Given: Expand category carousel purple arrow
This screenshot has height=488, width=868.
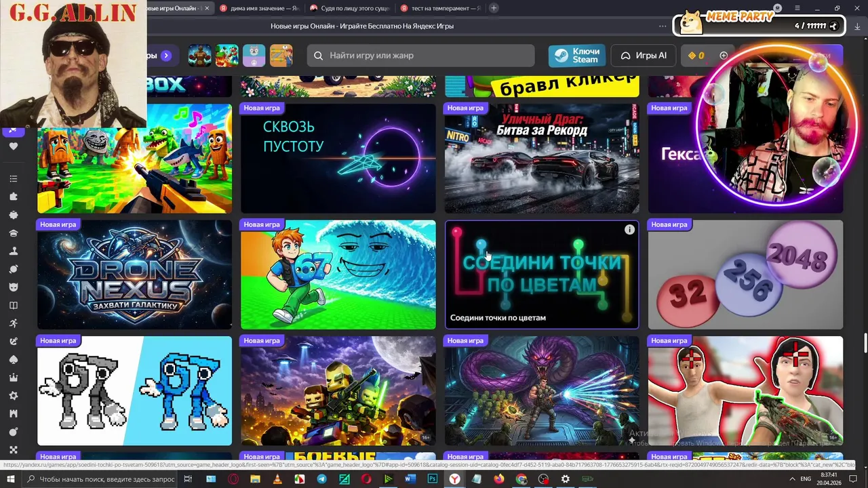Looking at the screenshot, I should pyautogui.click(x=166, y=56).
